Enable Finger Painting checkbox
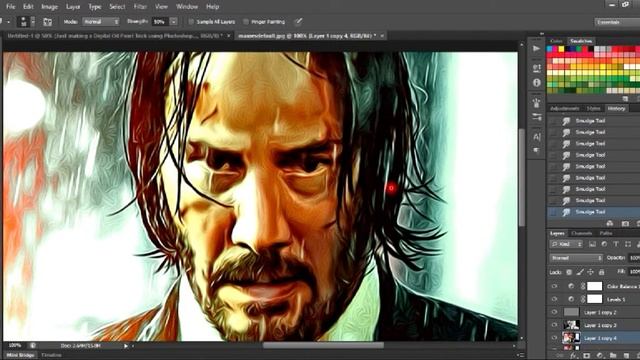Image resolution: width=640 pixels, height=360 pixels. 246,22
